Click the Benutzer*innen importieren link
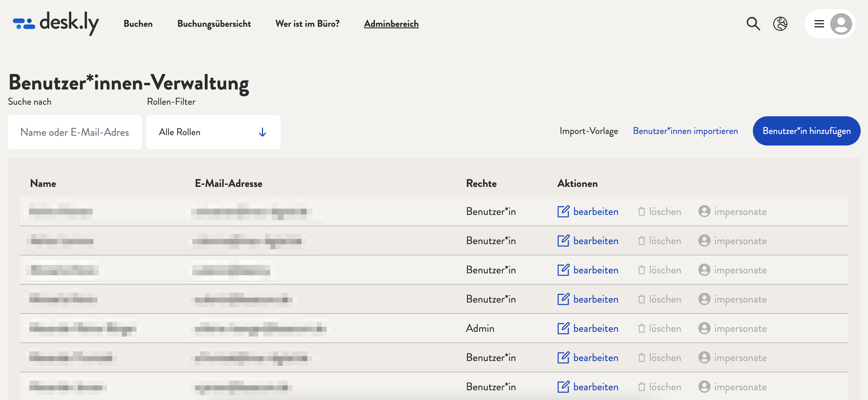The image size is (868, 400). (685, 131)
